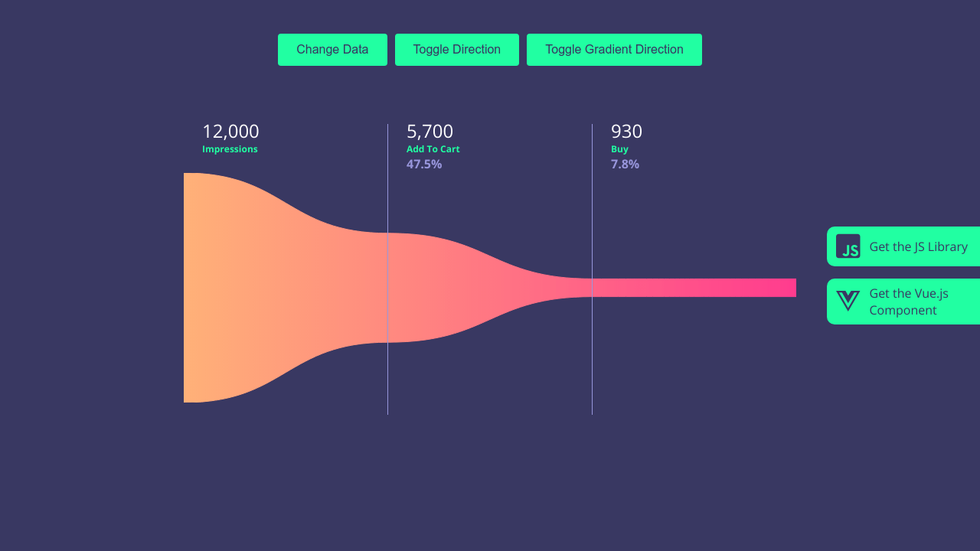Click the 5,700 value text
980x551 pixels.
click(429, 131)
